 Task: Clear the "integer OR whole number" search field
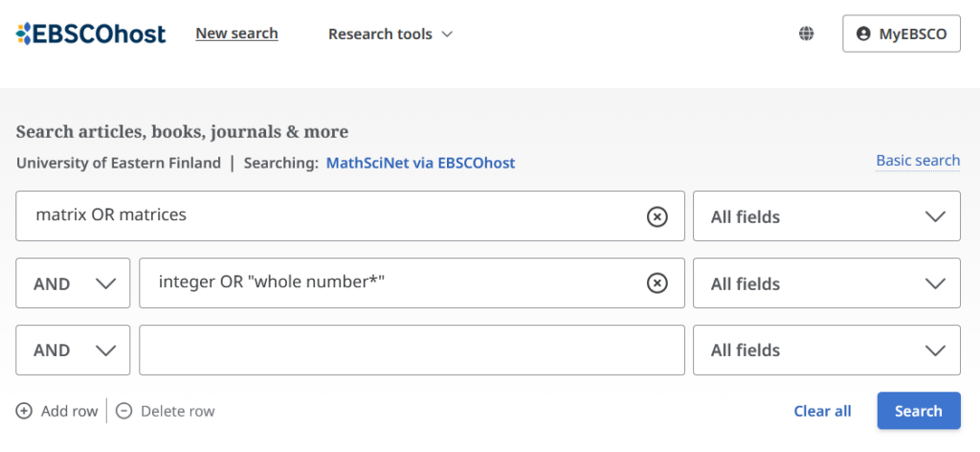pos(657,283)
